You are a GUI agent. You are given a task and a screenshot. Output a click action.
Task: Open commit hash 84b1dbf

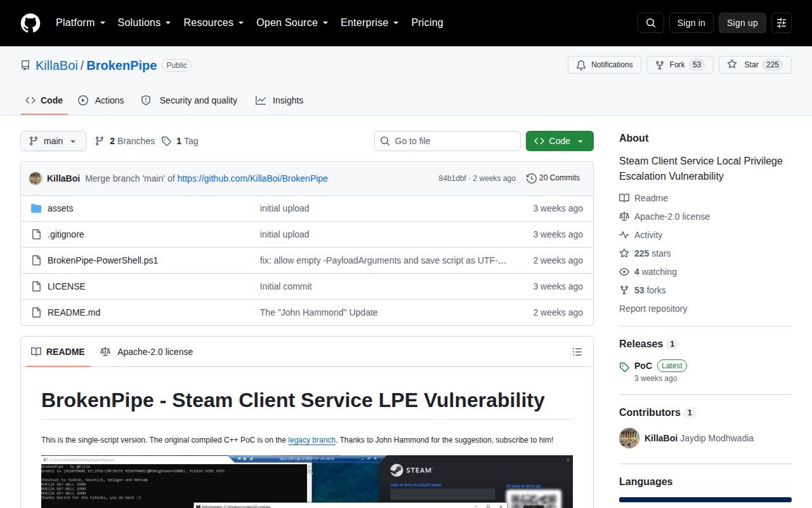[x=452, y=178]
